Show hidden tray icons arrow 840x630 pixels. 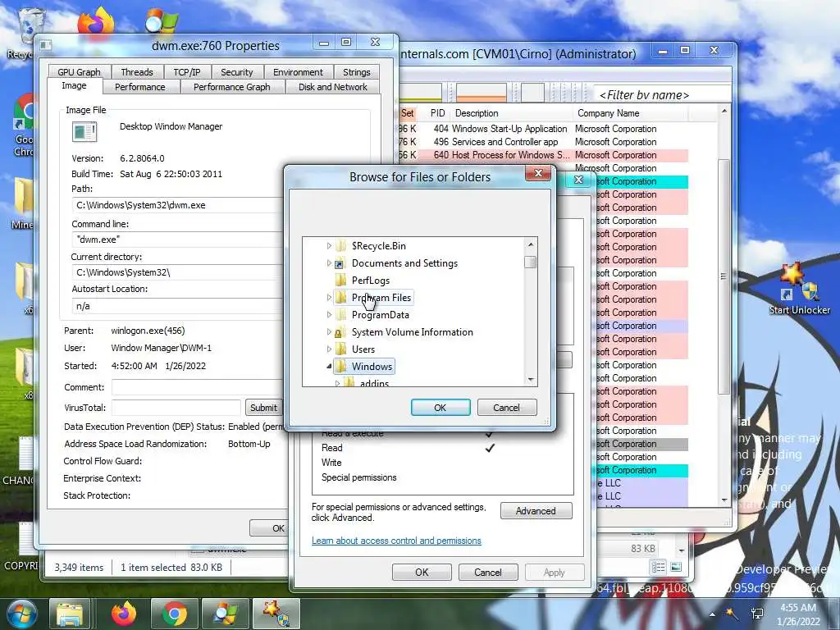712,614
